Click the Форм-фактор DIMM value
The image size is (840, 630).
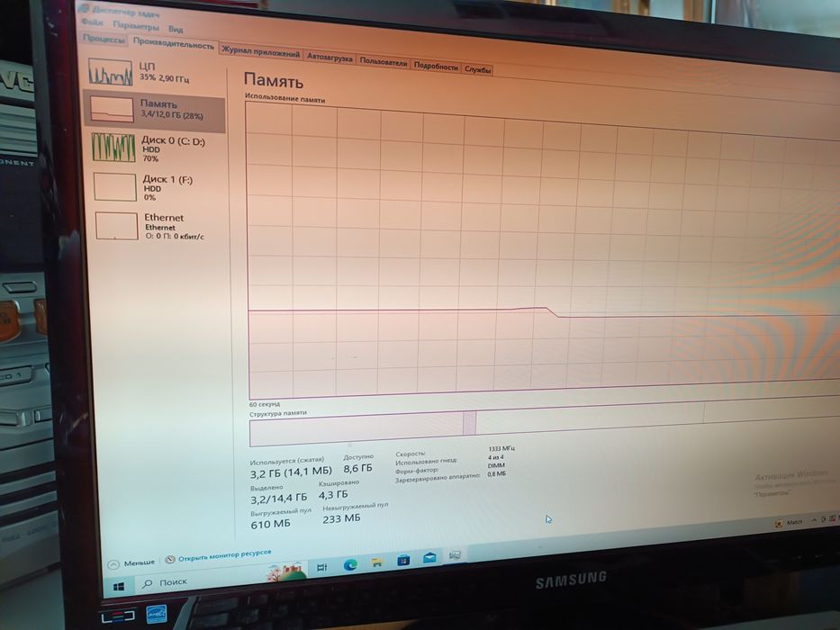click(x=496, y=465)
